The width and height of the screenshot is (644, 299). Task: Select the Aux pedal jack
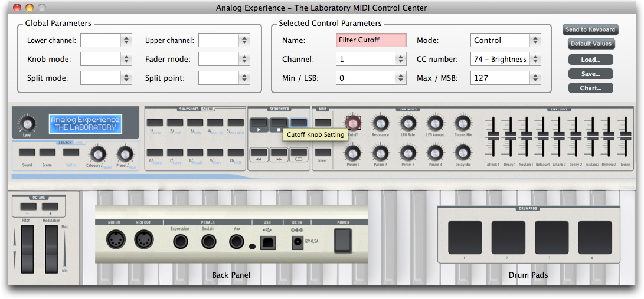(237, 242)
